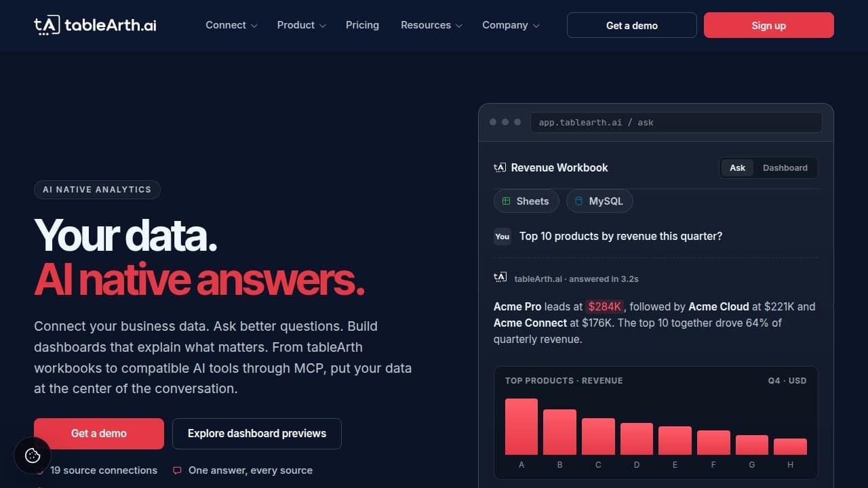Click 'Acme Cloud' in the answer
Viewport: 868px width, 488px height.
tap(719, 306)
